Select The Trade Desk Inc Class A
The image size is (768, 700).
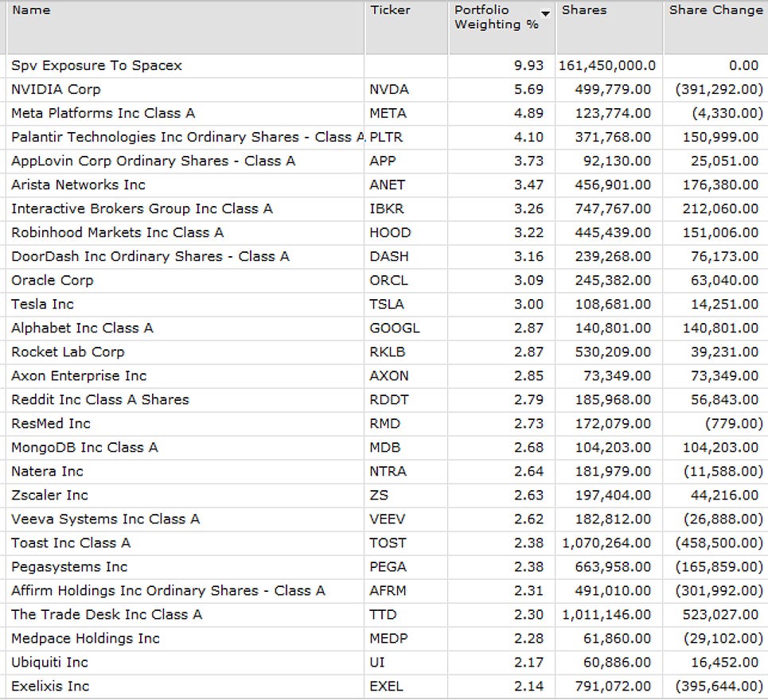[x=107, y=615]
